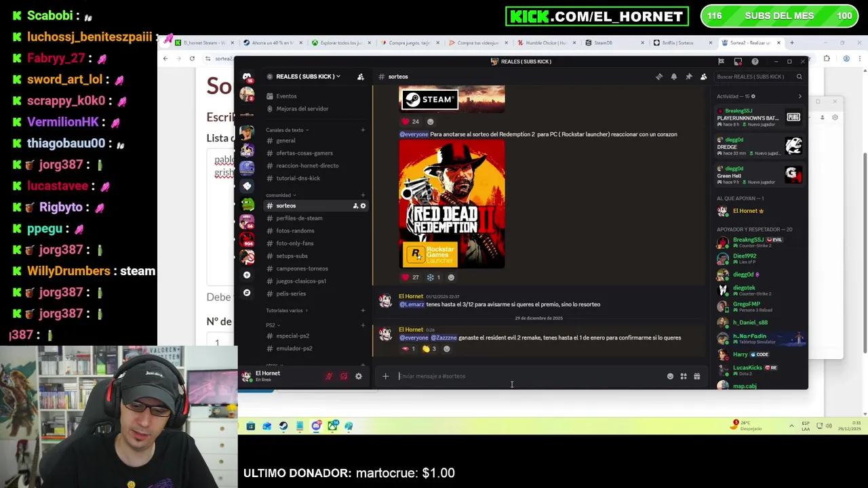This screenshot has width=868, height=488.
Task: Open Discord direct messages home icon
Action: click(x=247, y=77)
